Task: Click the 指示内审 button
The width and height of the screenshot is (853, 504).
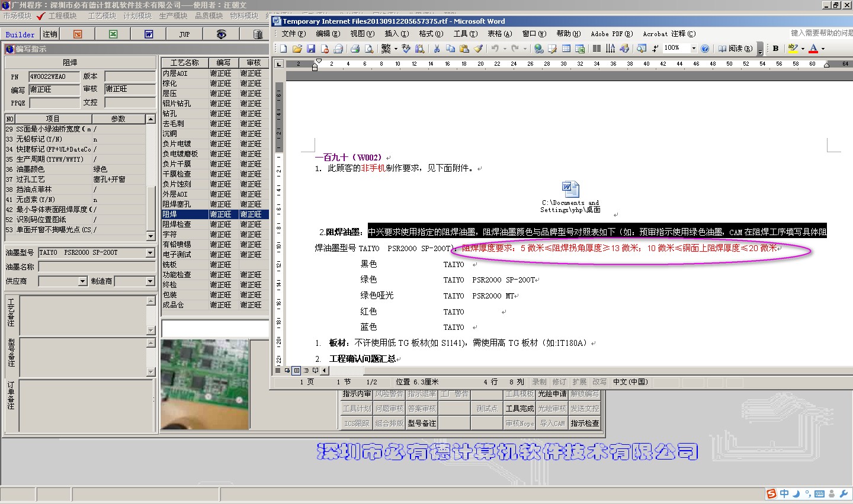Action: click(x=357, y=393)
